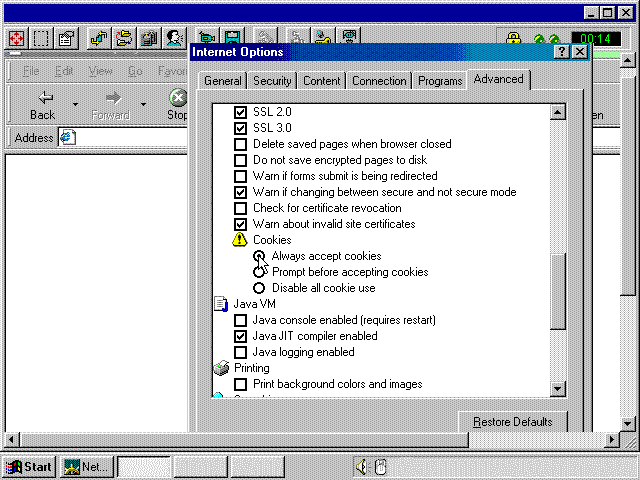Click the browser Forward arrow button
Image resolution: width=640 pixels, height=480 pixels.
click(x=111, y=105)
